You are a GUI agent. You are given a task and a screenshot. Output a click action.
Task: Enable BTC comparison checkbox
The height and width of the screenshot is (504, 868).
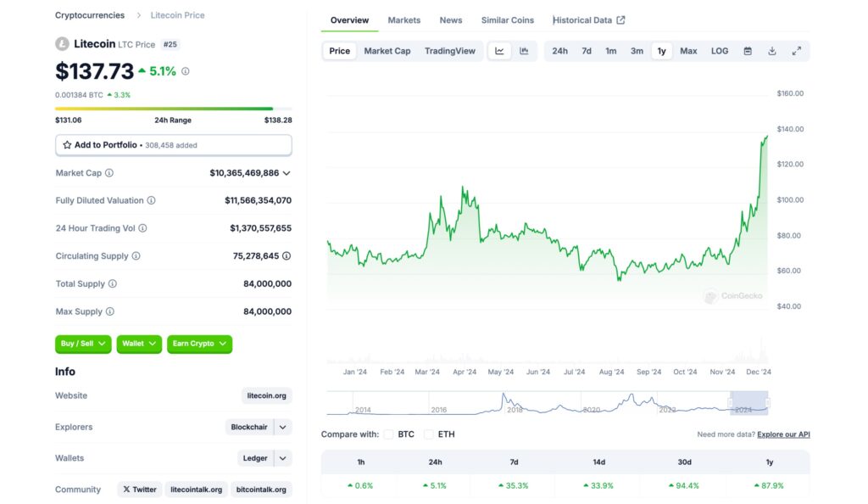388,434
